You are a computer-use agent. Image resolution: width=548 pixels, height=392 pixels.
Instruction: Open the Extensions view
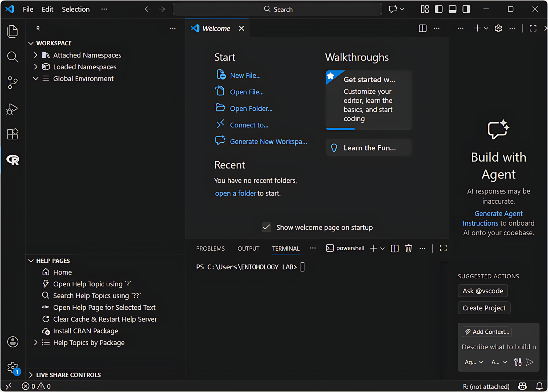tap(13, 134)
